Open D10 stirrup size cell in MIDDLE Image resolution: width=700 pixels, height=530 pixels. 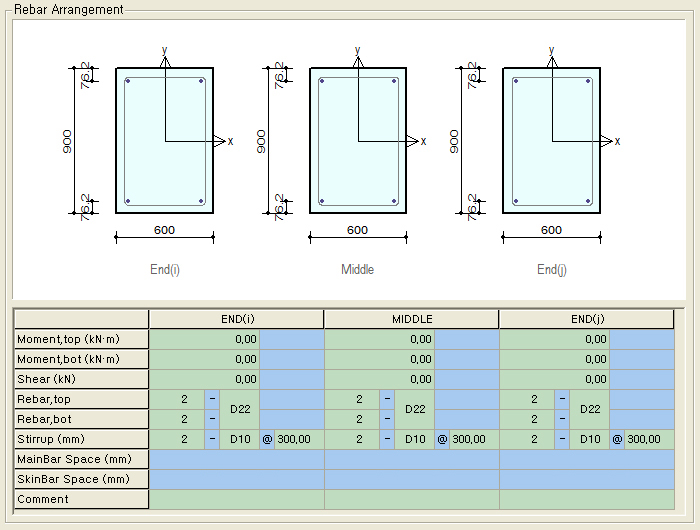(x=415, y=439)
